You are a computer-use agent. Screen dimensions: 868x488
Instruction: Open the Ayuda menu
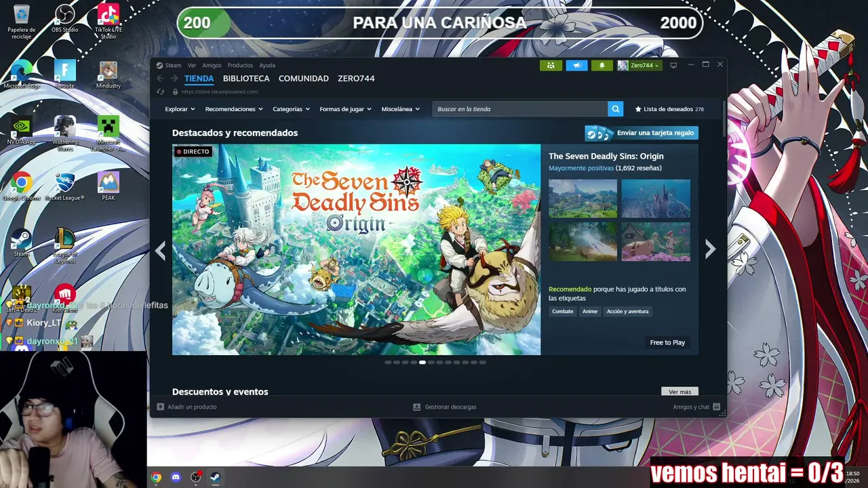[x=267, y=65]
